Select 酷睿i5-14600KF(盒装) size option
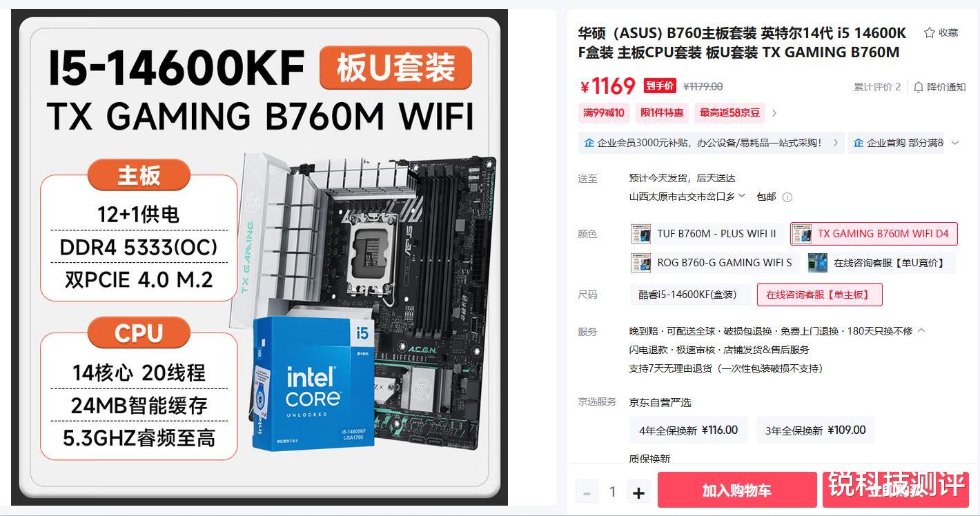The width and height of the screenshot is (980, 516). point(691,295)
